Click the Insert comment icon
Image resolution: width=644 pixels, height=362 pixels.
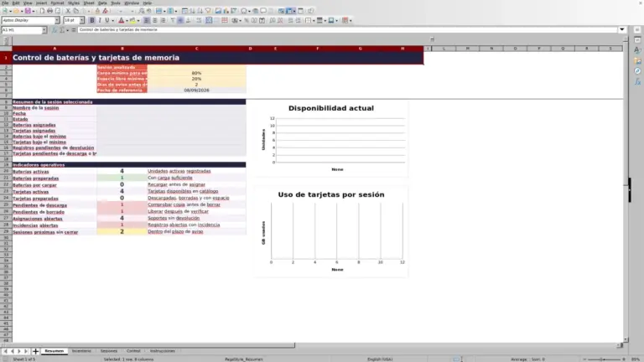tap(263, 11)
